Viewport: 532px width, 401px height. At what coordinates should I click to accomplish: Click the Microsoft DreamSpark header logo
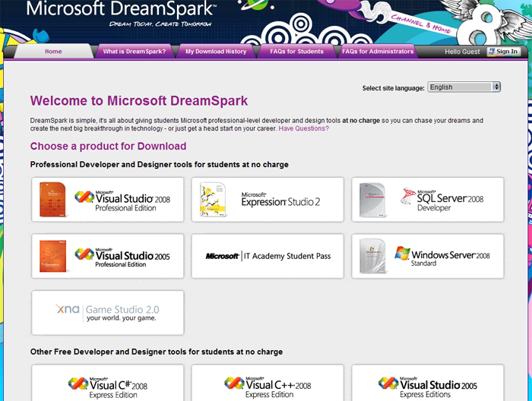[121, 13]
